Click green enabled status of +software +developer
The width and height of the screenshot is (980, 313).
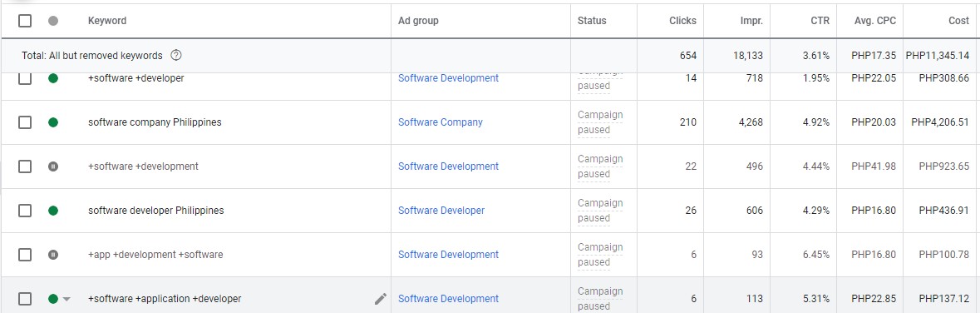coord(53,78)
